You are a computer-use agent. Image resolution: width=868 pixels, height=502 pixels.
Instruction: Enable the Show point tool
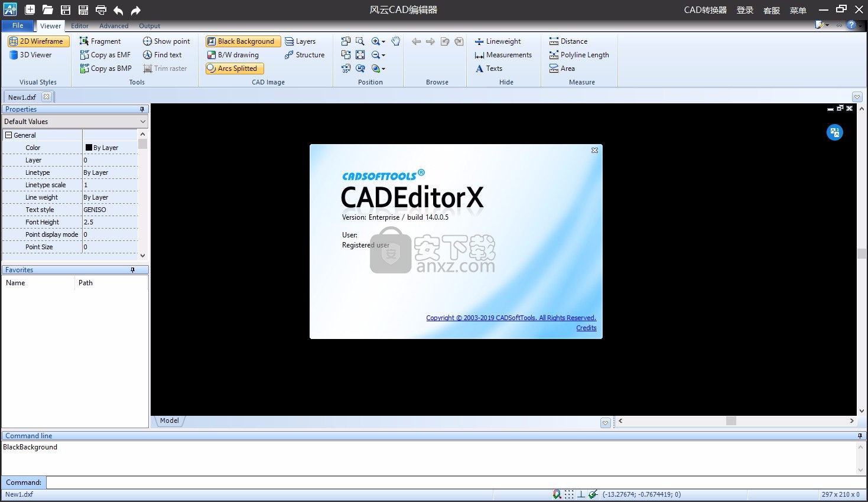pyautogui.click(x=166, y=41)
